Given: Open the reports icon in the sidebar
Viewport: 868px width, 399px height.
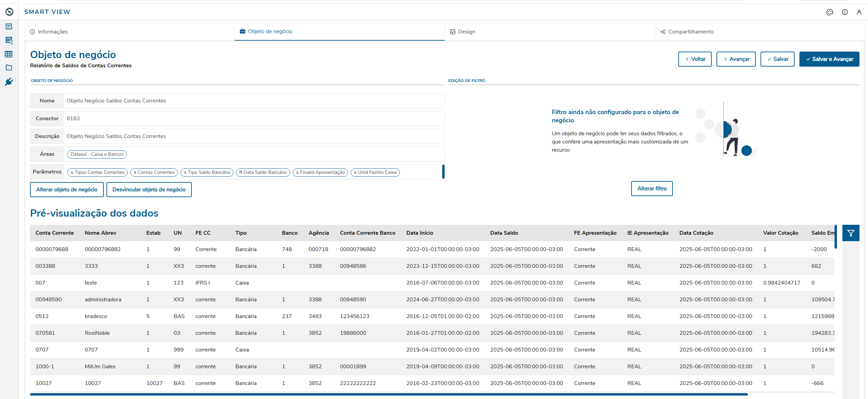Looking at the screenshot, I should click(9, 27).
